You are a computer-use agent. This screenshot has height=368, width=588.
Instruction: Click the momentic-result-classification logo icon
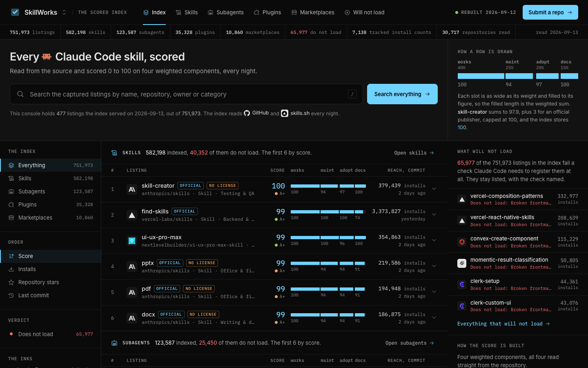pos(462,263)
